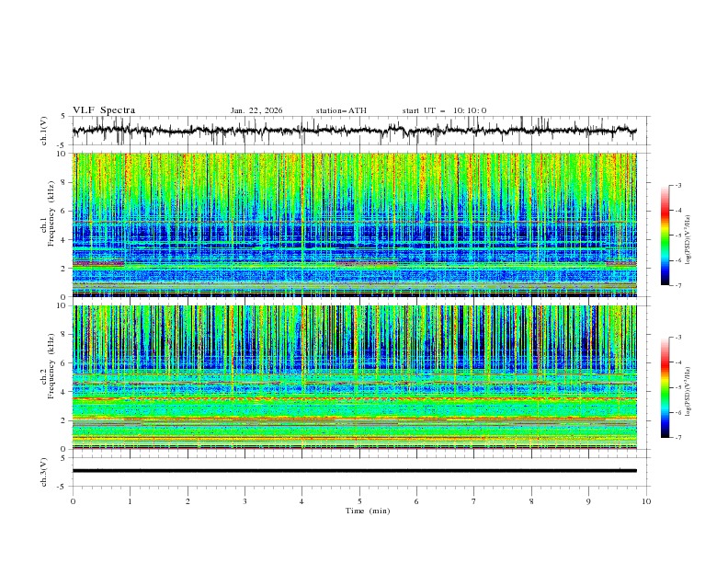This screenshot has height=563, width=728.
Task: Click the ch.2 spectrogram at 6 minutes, 3 kHz
Action: (x=416, y=406)
